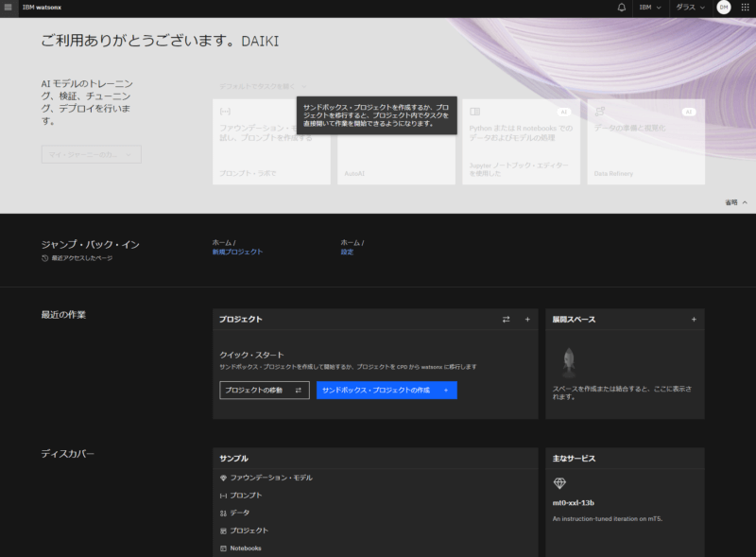Click the rocket illustration in 展開スペース
Viewport: 756px width, 557px height.
coord(569,362)
